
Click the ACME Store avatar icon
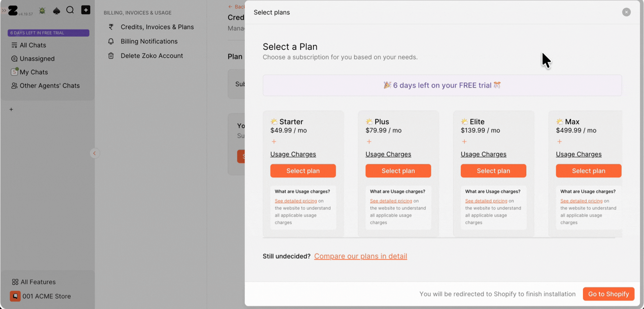[x=15, y=296]
